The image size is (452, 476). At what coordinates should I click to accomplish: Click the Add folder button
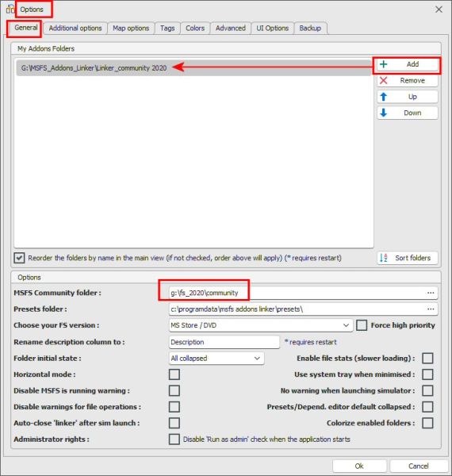pos(408,65)
